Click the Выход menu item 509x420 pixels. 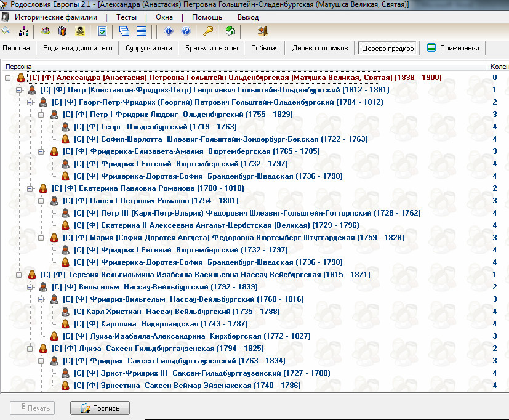248,17
